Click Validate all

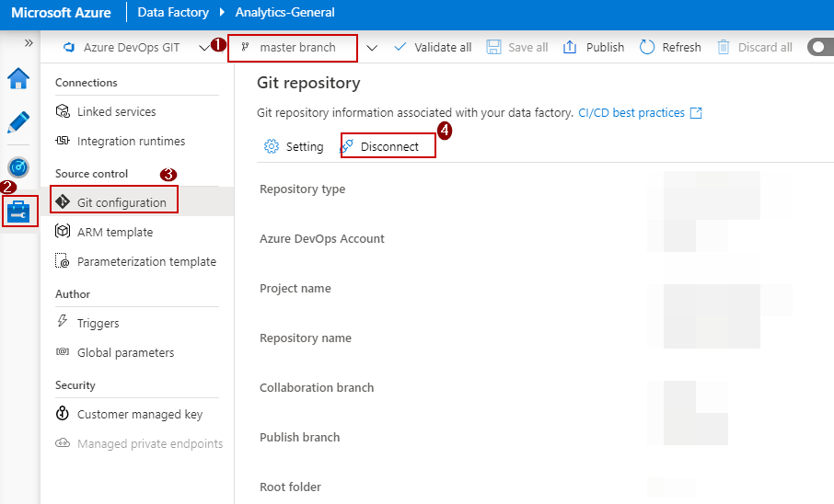pos(443,47)
